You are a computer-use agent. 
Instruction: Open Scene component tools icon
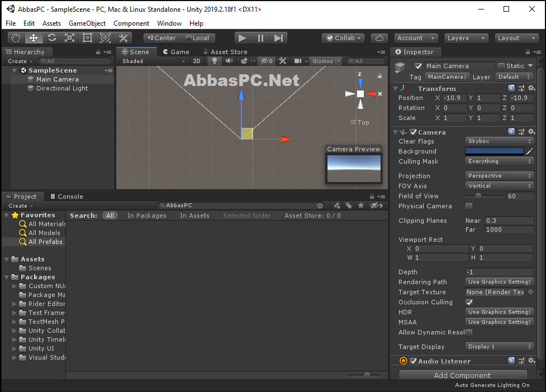pyautogui.click(x=283, y=61)
